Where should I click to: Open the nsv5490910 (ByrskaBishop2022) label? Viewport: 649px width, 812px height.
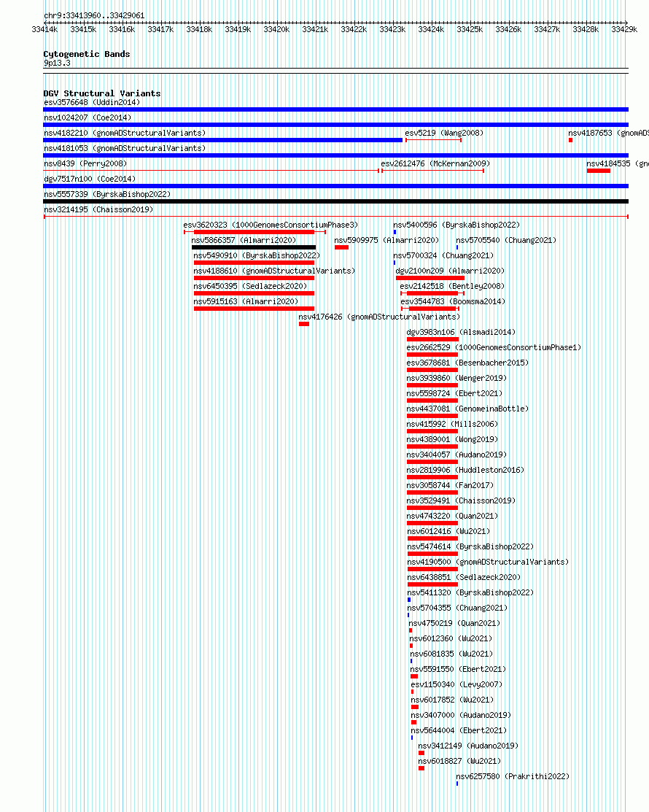tap(257, 256)
